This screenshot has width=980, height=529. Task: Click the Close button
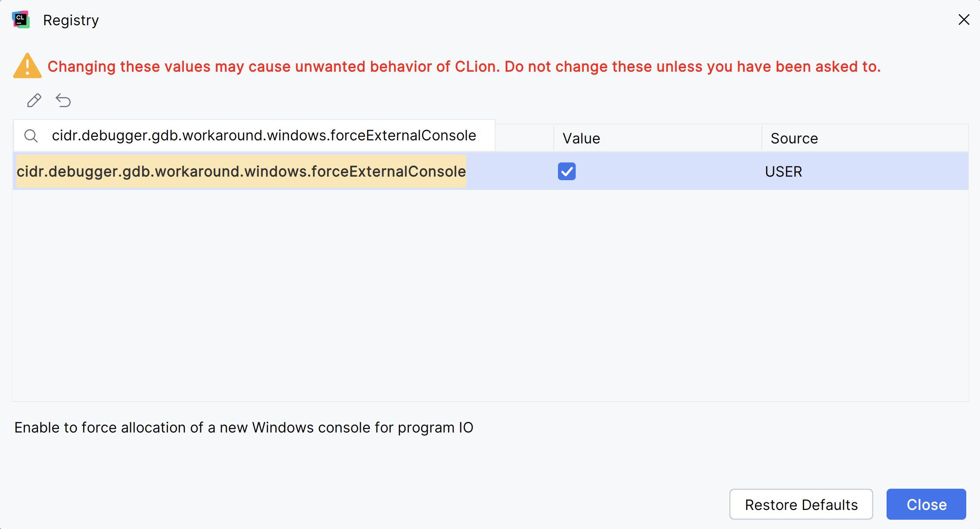pos(926,504)
